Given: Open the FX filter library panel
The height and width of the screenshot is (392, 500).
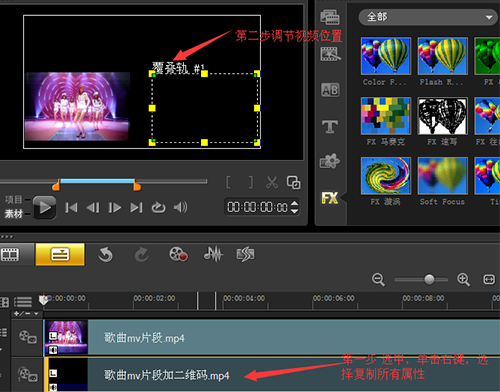Looking at the screenshot, I should 330,198.
